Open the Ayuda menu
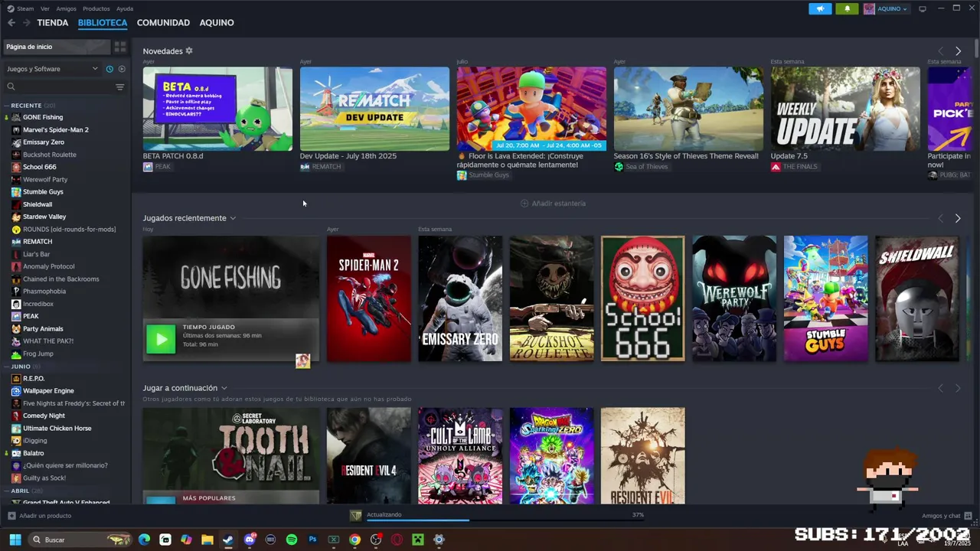Image resolution: width=980 pixels, height=551 pixels. pos(125,8)
